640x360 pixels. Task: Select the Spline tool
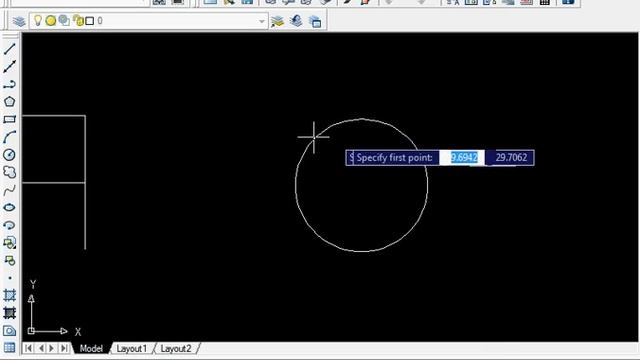[9, 190]
